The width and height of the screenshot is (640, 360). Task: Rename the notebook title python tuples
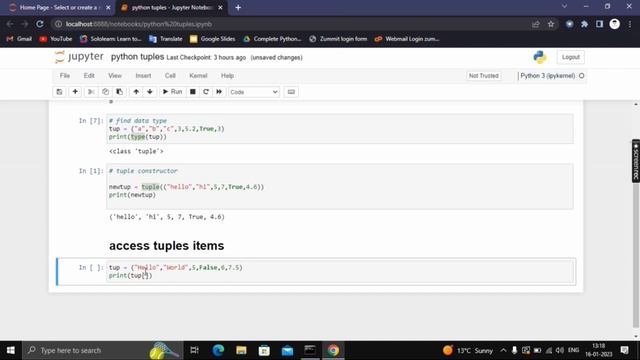click(137, 57)
